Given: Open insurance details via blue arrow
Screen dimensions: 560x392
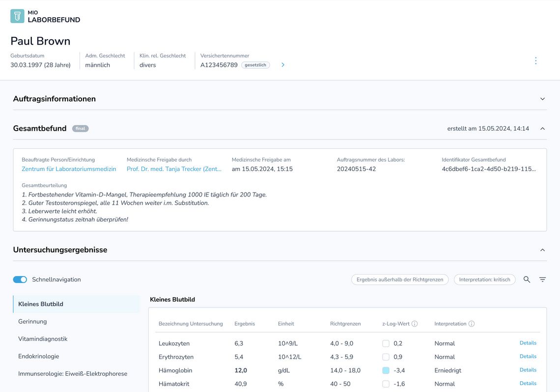Looking at the screenshot, I should pos(283,65).
